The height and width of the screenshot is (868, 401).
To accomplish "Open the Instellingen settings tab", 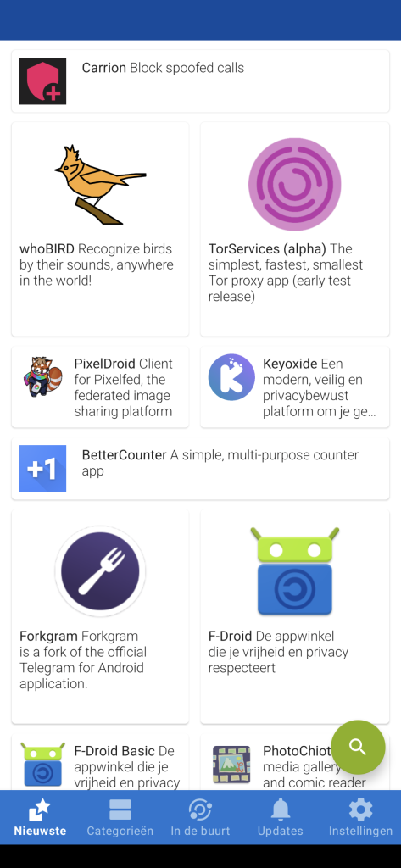I will pos(360,817).
